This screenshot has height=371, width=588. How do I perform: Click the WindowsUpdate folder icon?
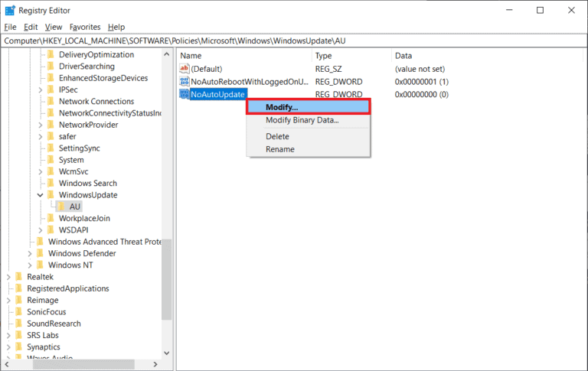click(x=51, y=195)
